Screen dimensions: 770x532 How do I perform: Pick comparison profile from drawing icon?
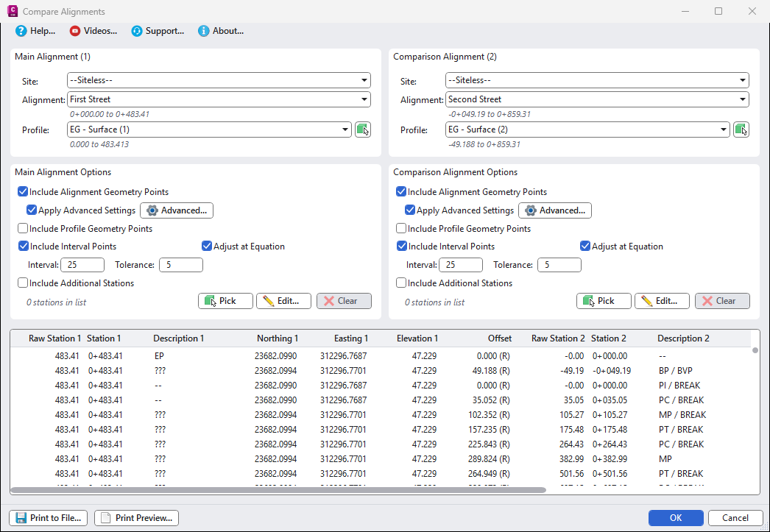(x=741, y=130)
